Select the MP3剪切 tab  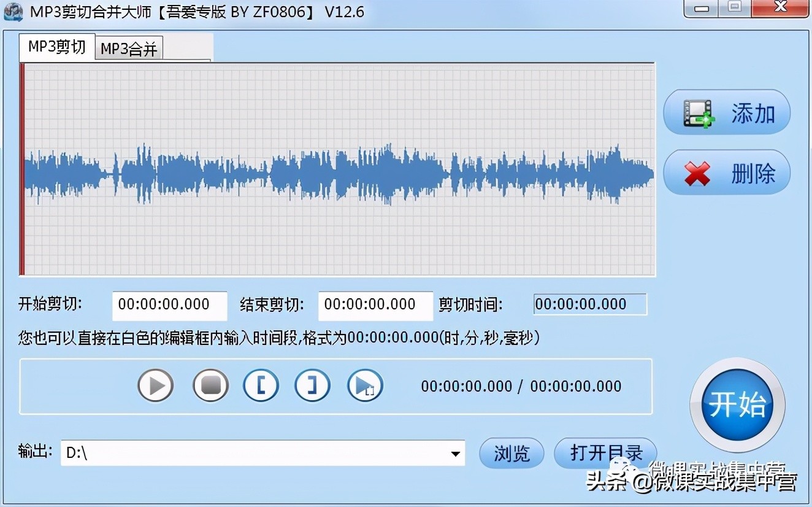point(56,45)
